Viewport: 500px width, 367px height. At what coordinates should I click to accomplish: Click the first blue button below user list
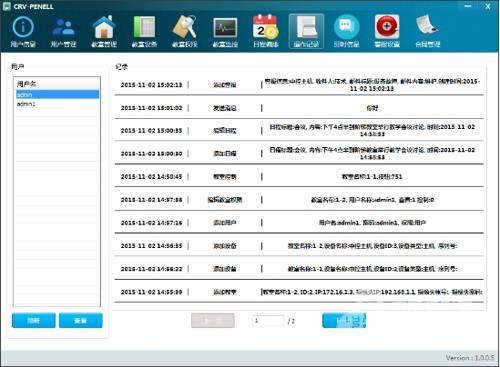[x=34, y=320]
